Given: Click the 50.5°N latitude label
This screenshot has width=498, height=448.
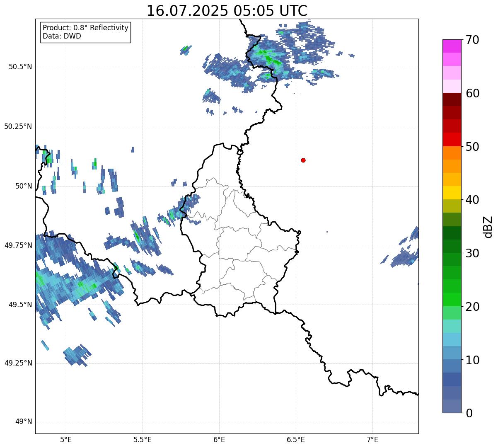Looking at the screenshot, I should 20,67.
